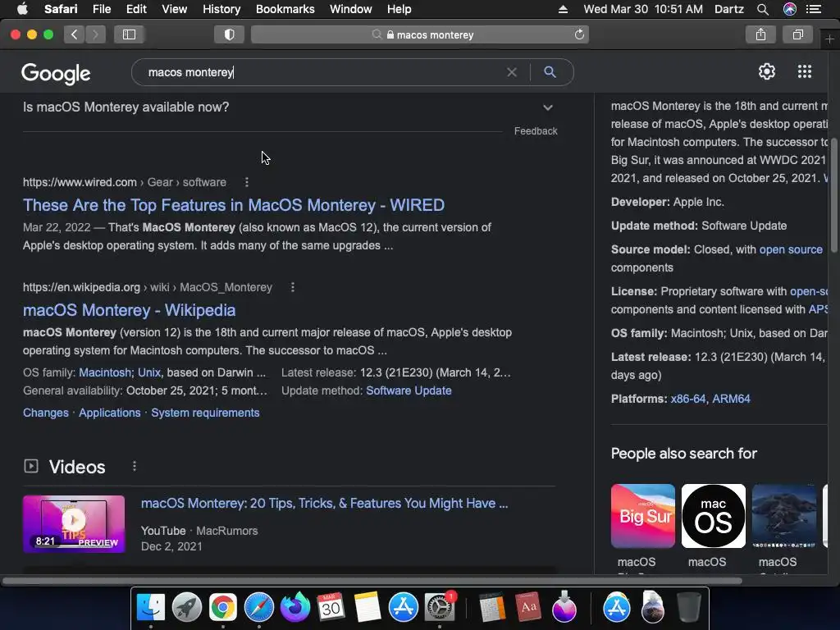The image size is (840, 630).
Task: Open the View menu
Action: coord(174,9)
